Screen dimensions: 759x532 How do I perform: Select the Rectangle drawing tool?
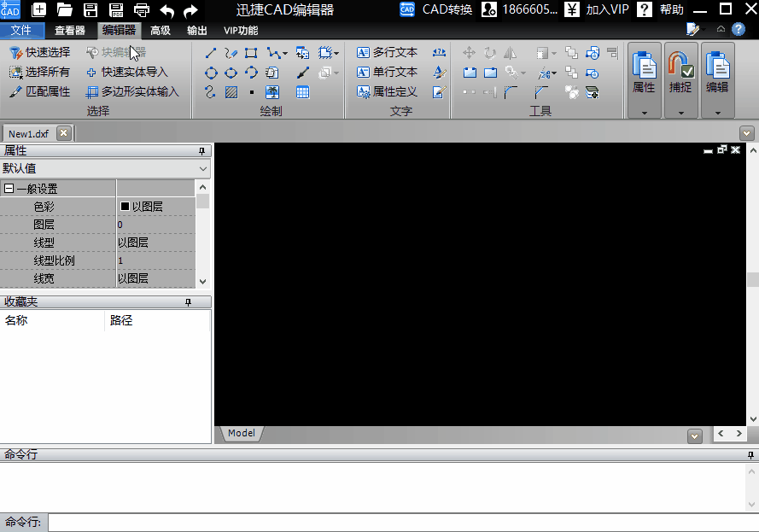point(251,53)
